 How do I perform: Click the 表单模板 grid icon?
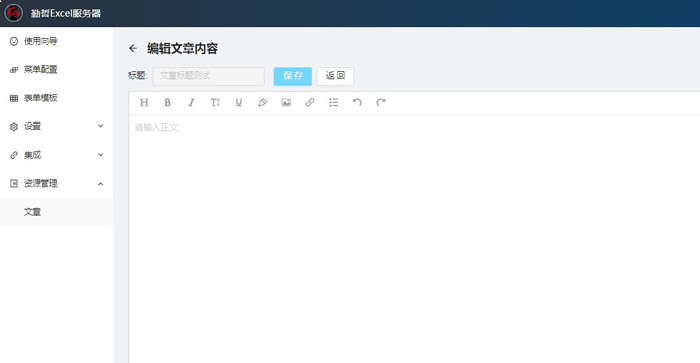point(14,98)
